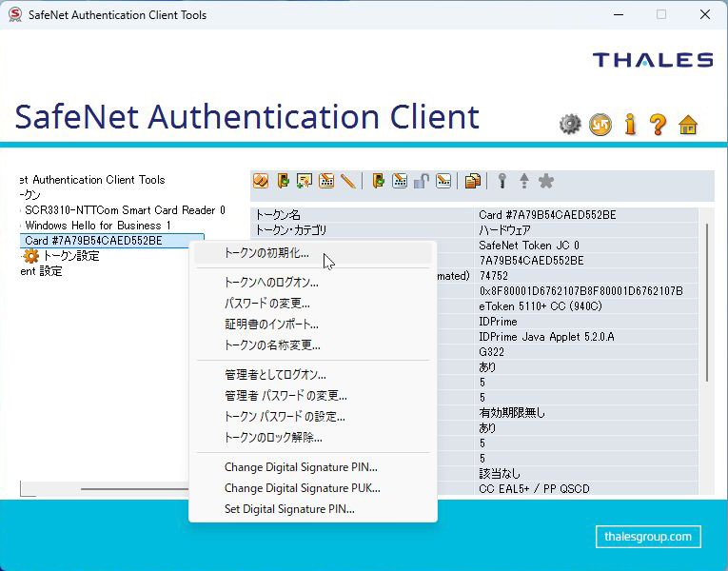728x571 pixels.
Task: Go to Home with the house icon
Action: (688, 125)
